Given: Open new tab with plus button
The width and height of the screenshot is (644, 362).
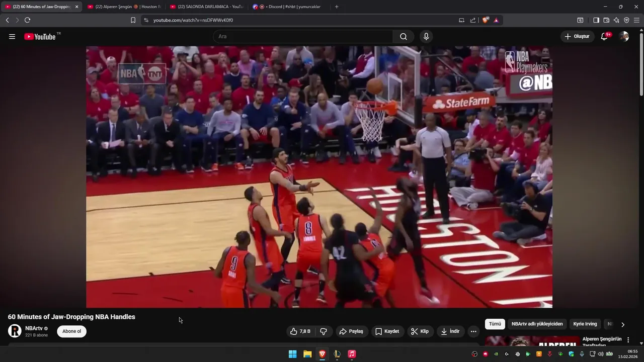Looking at the screenshot, I should click(x=337, y=7).
